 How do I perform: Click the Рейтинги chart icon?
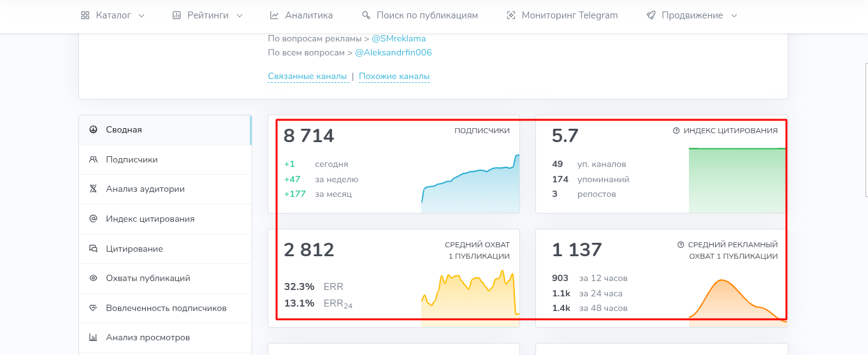(x=177, y=15)
